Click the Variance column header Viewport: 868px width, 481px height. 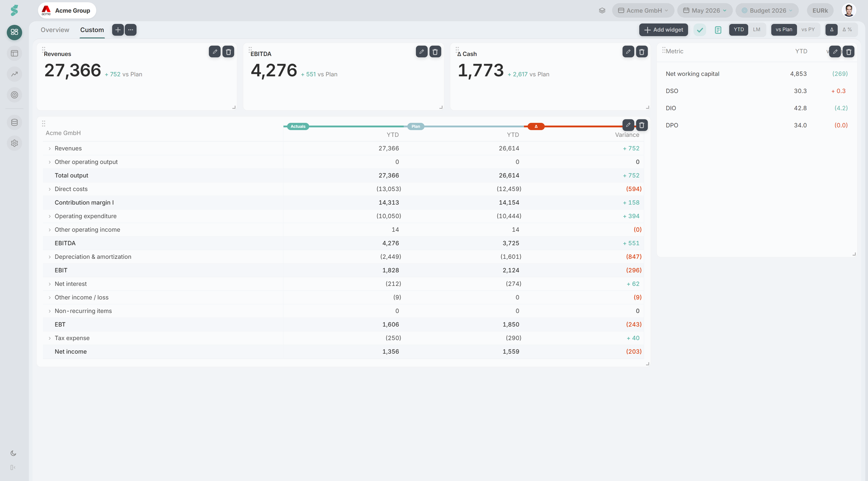click(x=627, y=135)
